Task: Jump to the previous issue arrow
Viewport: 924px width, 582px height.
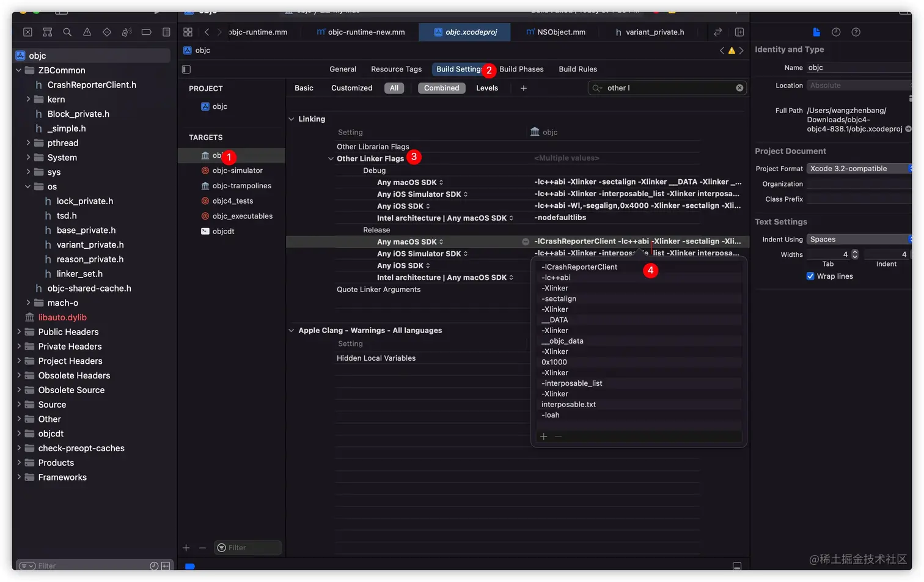Action: 722,51
